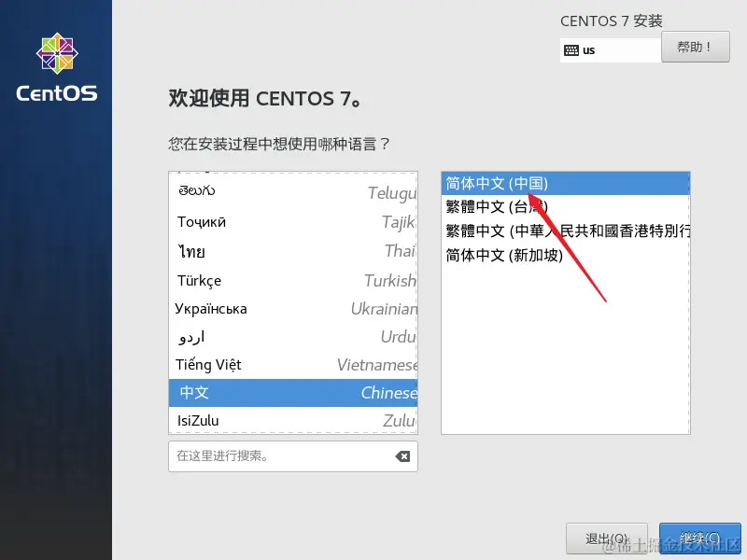Click the CentOS logo in the sidebar
The width and height of the screenshot is (747, 560).
pyautogui.click(x=57, y=67)
